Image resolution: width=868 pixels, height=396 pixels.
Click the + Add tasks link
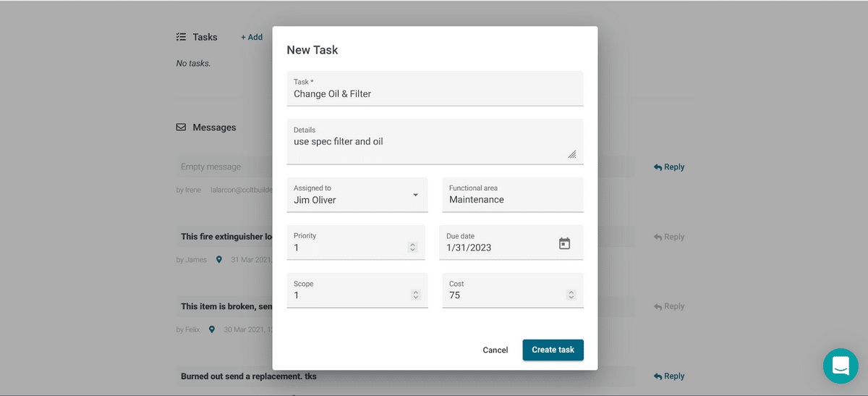pyautogui.click(x=252, y=37)
